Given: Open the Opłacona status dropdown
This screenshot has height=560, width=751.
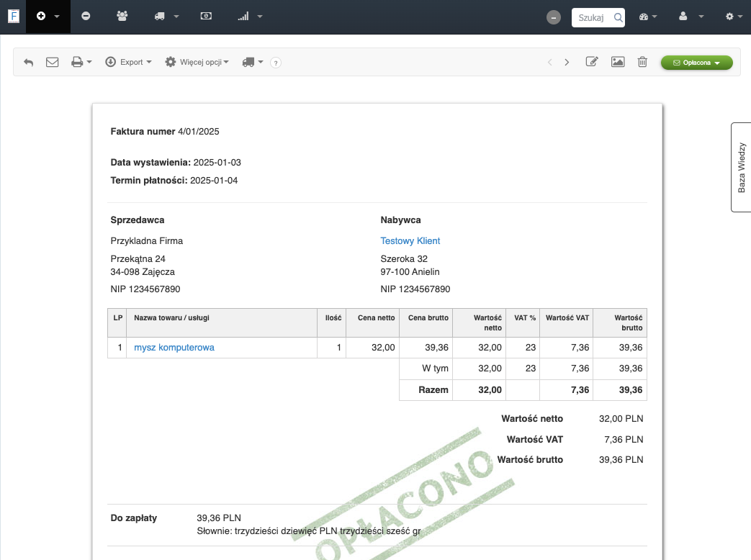Looking at the screenshot, I should [697, 63].
